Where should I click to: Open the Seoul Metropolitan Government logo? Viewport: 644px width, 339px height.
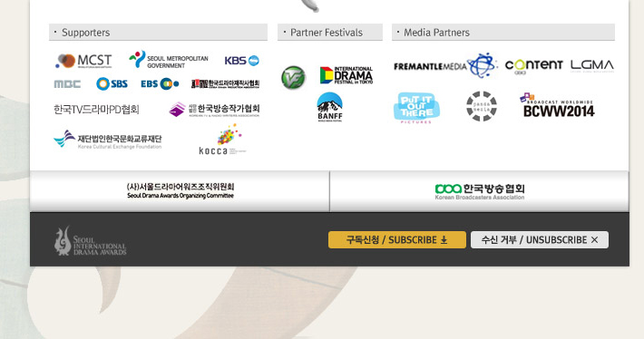pos(169,61)
